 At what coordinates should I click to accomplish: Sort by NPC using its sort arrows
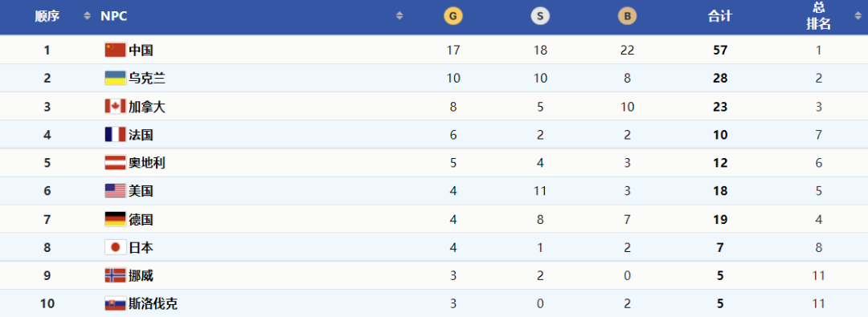399,16
